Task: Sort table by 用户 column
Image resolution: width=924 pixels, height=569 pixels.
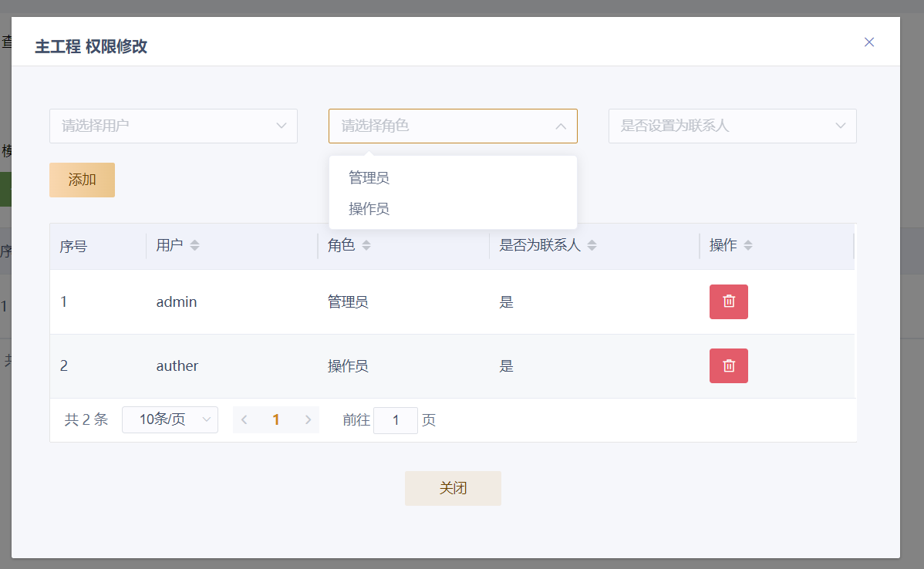Action: (x=194, y=245)
